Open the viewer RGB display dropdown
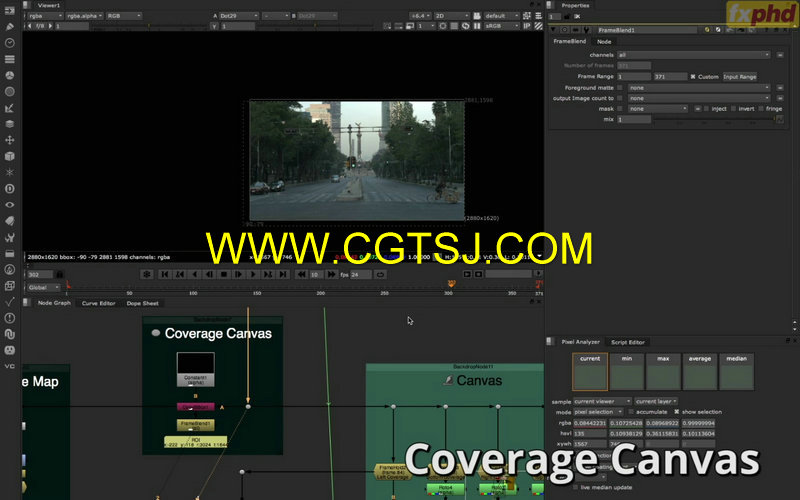This screenshot has height=500, width=800. pyautogui.click(x=123, y=16)
